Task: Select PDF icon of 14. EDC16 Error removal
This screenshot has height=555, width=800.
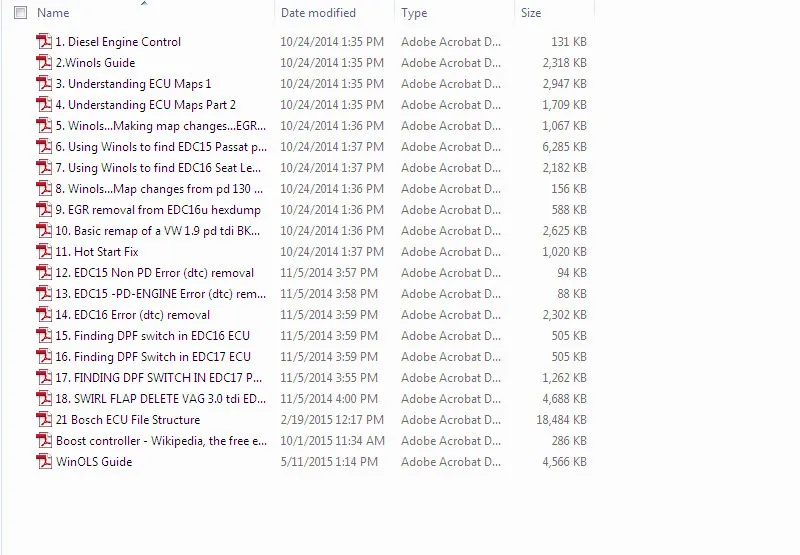Action: (x=44, y=315)
